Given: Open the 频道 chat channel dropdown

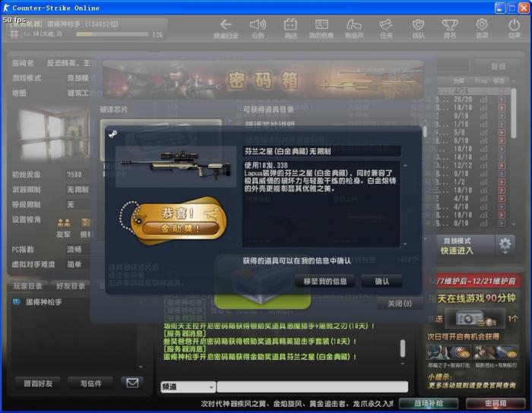Looking at the screenshot, I should [x=188, y=386].
